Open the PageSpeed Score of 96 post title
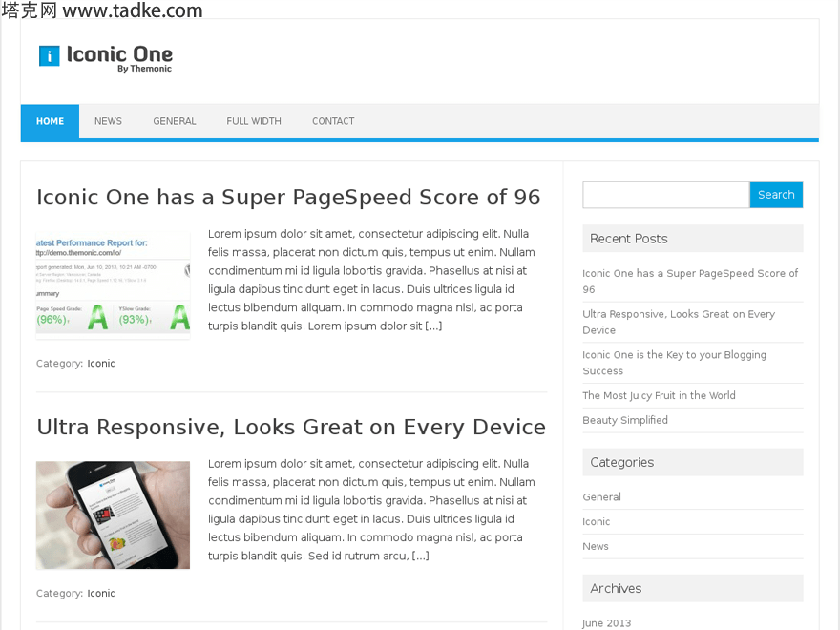 tap(288, 197)
